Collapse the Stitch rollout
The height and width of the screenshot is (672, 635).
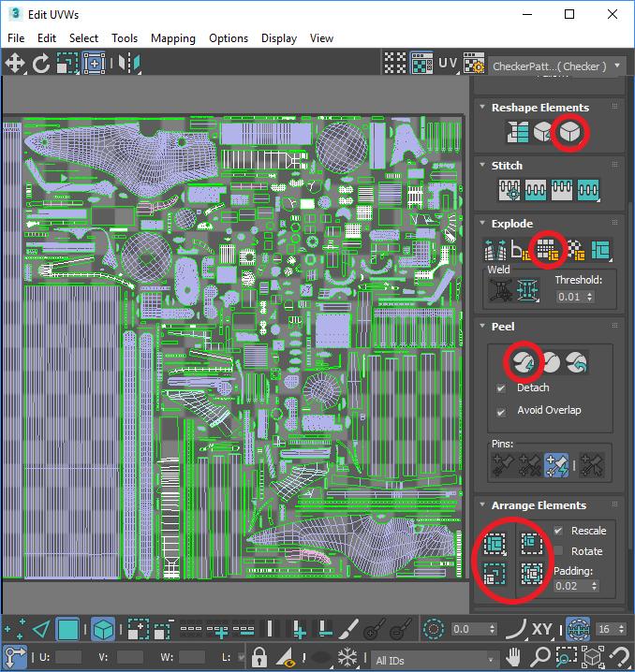tap(482, 166)
